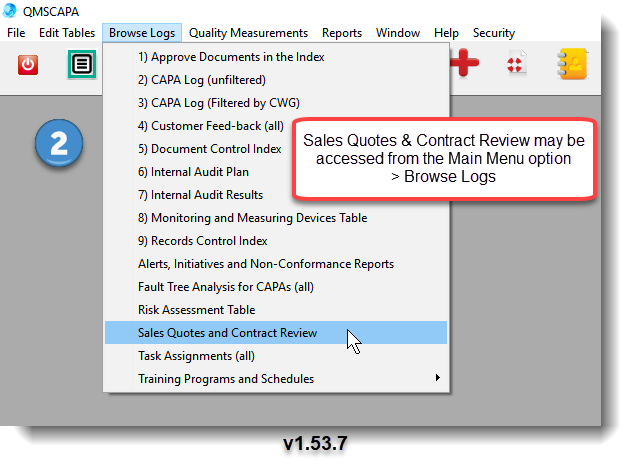The width and height of the screenshot is (634, 467).
Task: Open Internal Audit Results log
Action: [x=200, y=195]
